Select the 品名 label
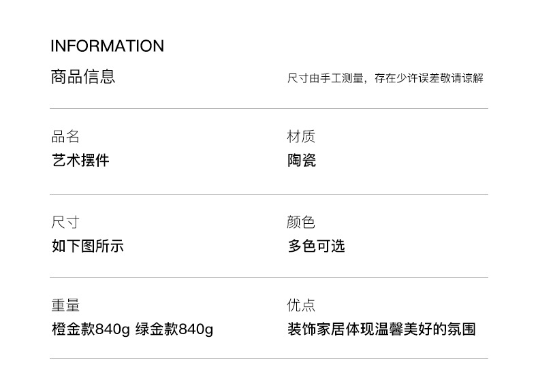538x392 pixels. coord(65,137)
